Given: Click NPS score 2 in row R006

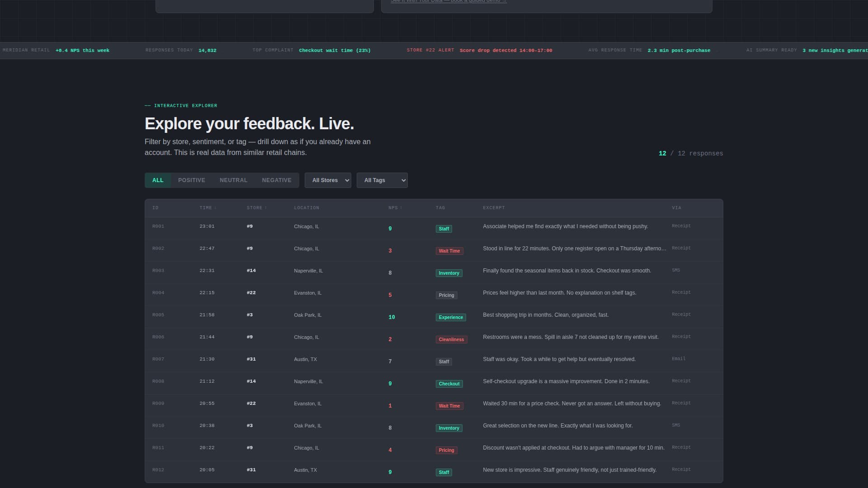Looking at the screenshot, I should [390, 340].
